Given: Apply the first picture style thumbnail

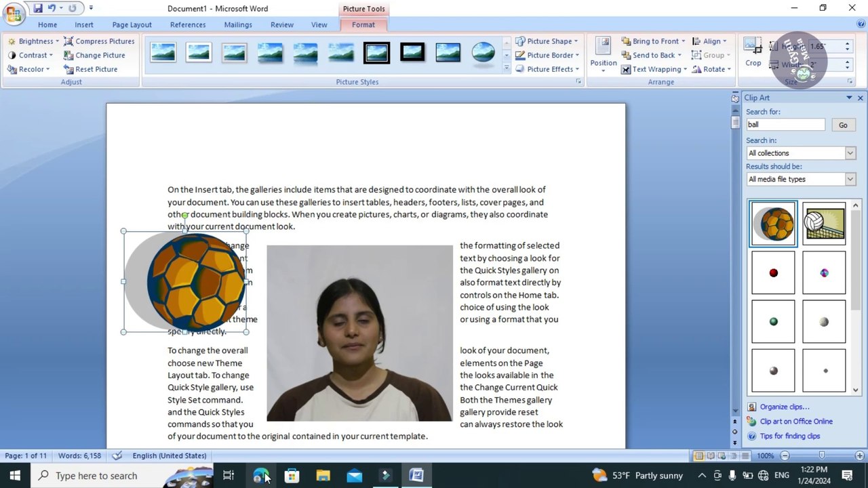Looking at the screenshot, I should point(163,52).
